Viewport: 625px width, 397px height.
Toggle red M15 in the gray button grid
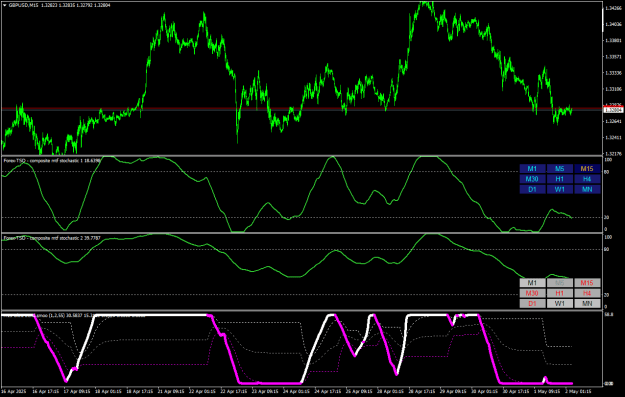click(x=587, y=283)
